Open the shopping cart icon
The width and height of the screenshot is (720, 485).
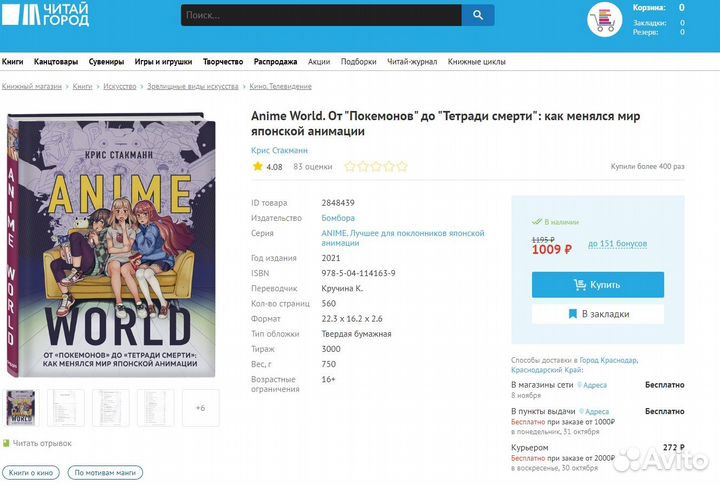coord(604,20)
